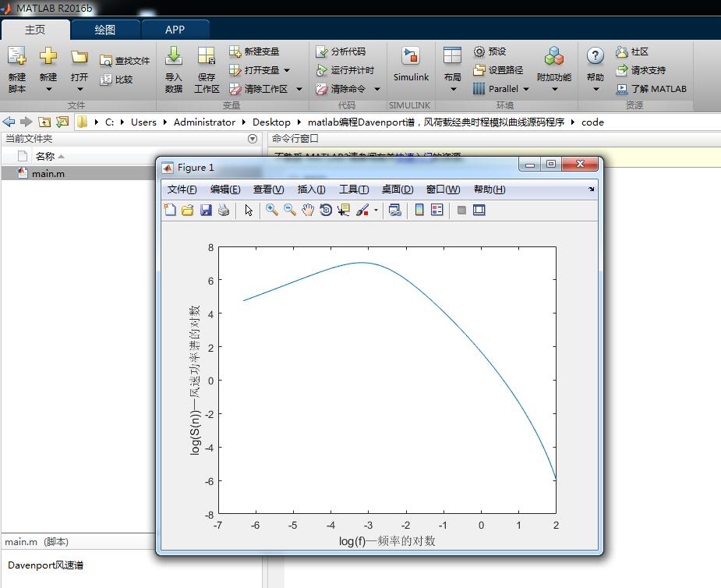
Task: Switch to the APP tab
Action: click(x=175, y=30)
